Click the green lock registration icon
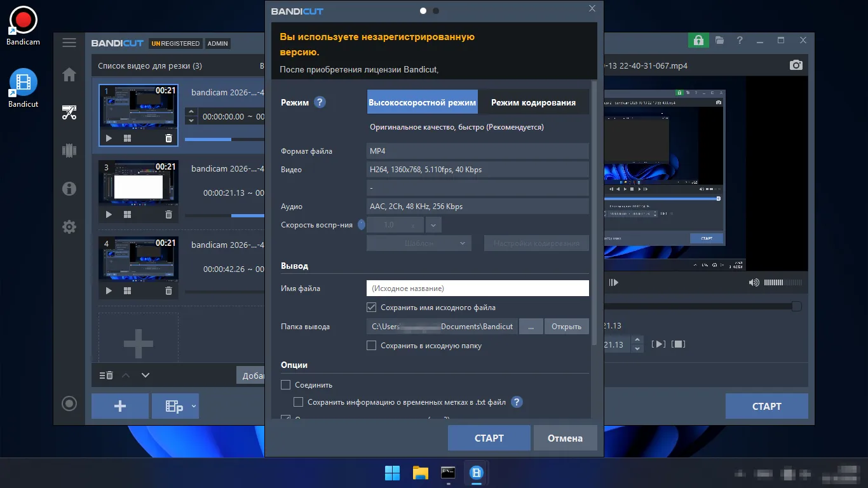 click(698, 40)
